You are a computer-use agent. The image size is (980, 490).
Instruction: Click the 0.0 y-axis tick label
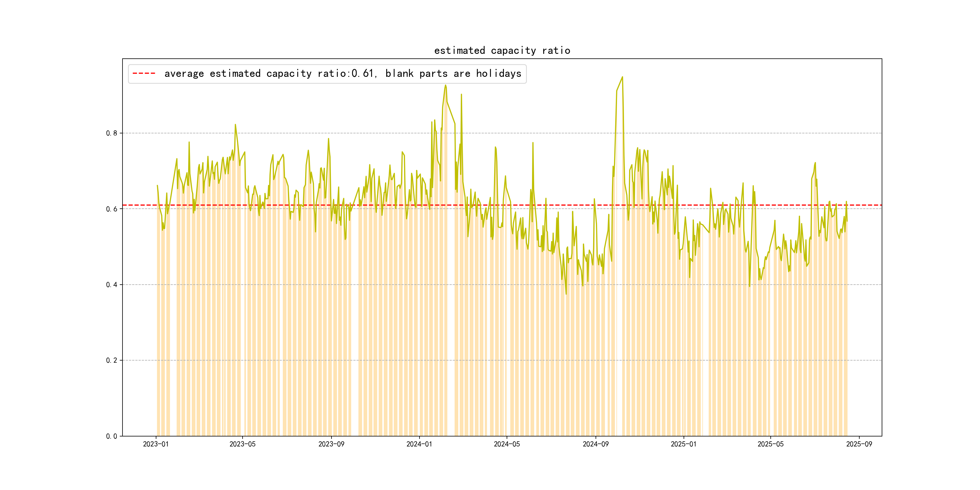112,436
